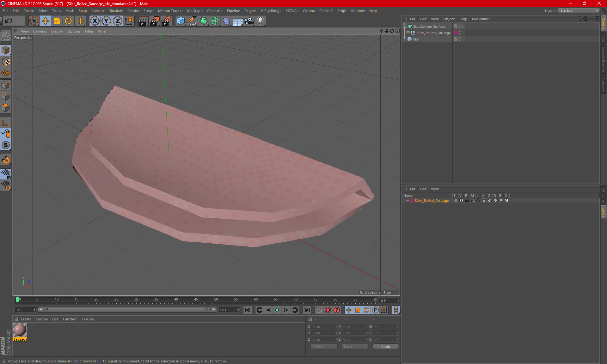Select the Rotate tool icon
This screenshot has height=364, width=607.
(x=68, y=21)
